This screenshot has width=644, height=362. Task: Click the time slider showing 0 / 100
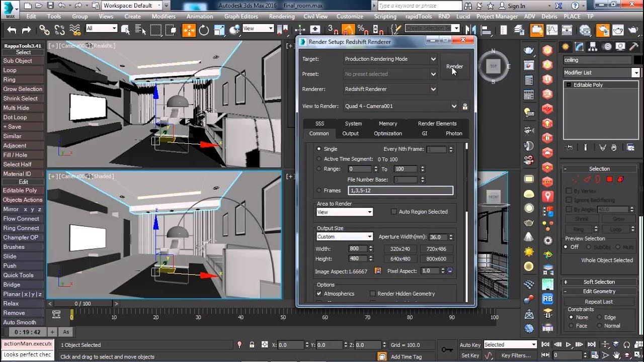(83, 304)
